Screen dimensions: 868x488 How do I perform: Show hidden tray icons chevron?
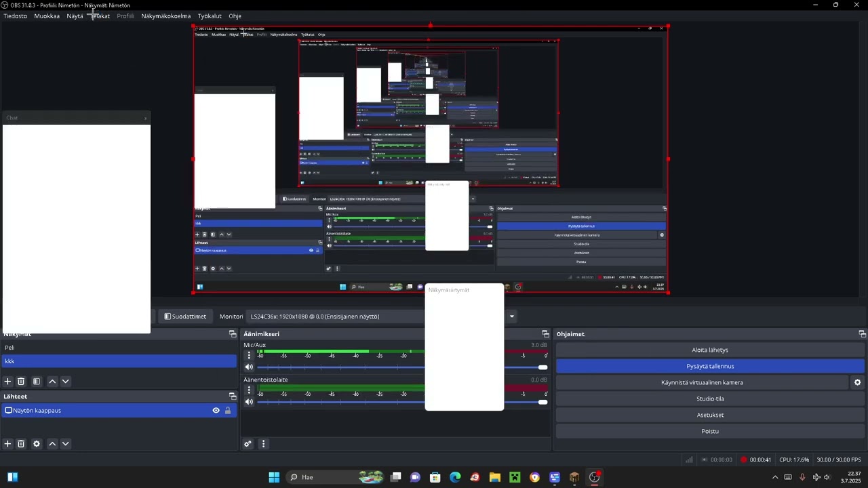pyautogui.click(x=775, y=477)
